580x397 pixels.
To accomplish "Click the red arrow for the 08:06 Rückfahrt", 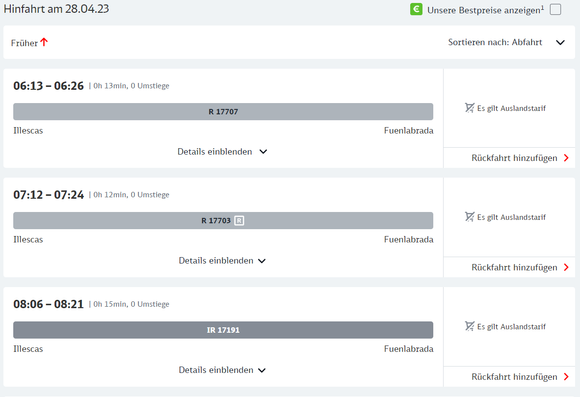I will (566, 377).
